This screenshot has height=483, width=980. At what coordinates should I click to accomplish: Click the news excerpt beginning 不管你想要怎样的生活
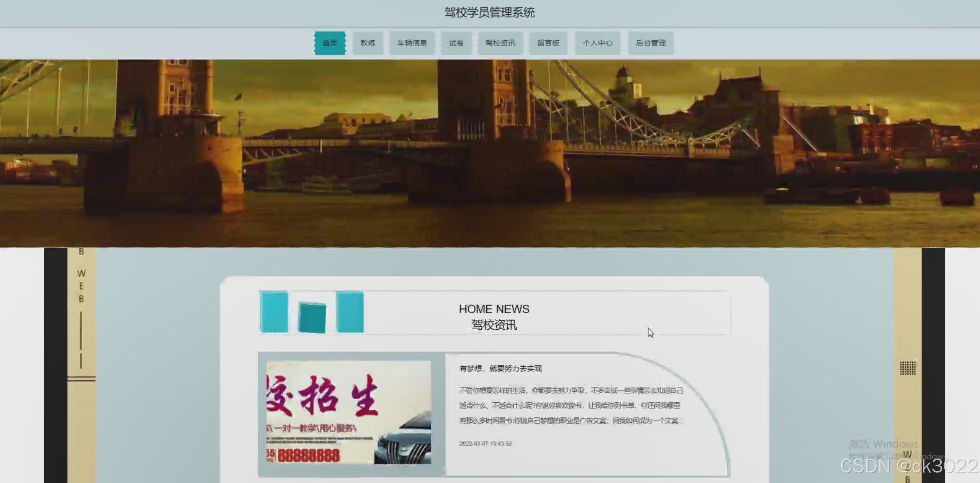click(x=571, y=405)
